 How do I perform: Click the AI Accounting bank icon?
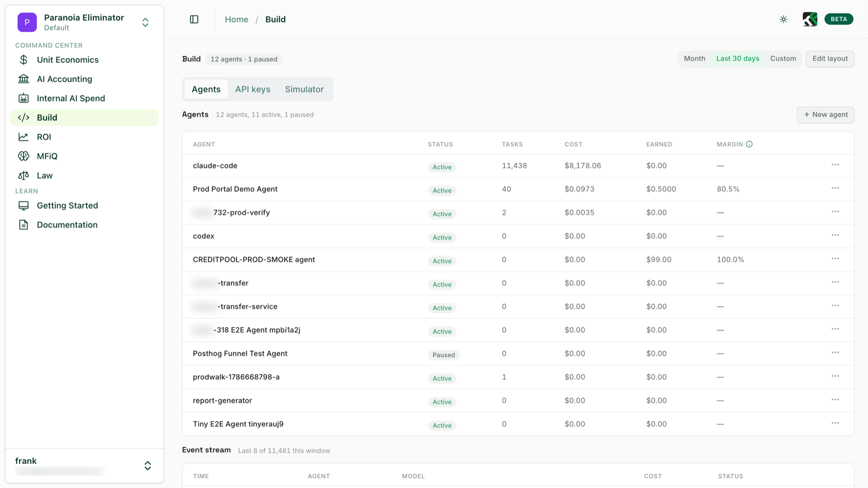[x=23, y=79]
